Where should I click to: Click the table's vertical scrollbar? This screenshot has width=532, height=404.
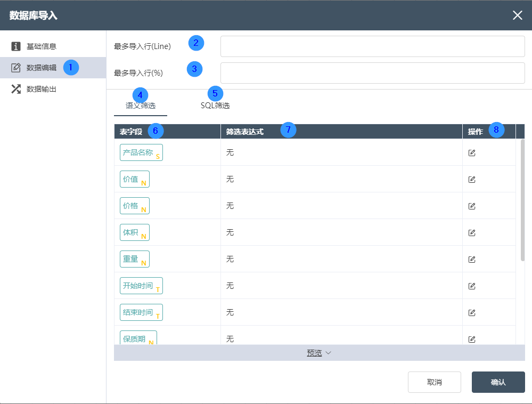click(x=522, y=200)
